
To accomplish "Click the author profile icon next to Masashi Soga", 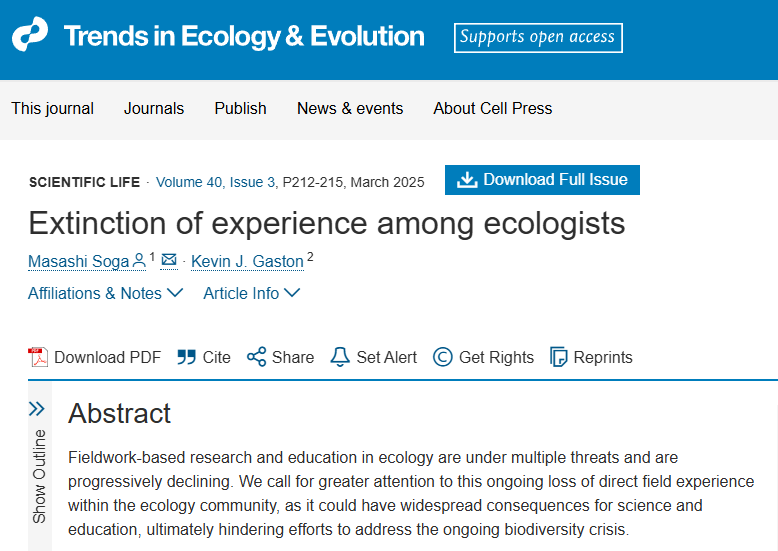I will pos(139,261).
